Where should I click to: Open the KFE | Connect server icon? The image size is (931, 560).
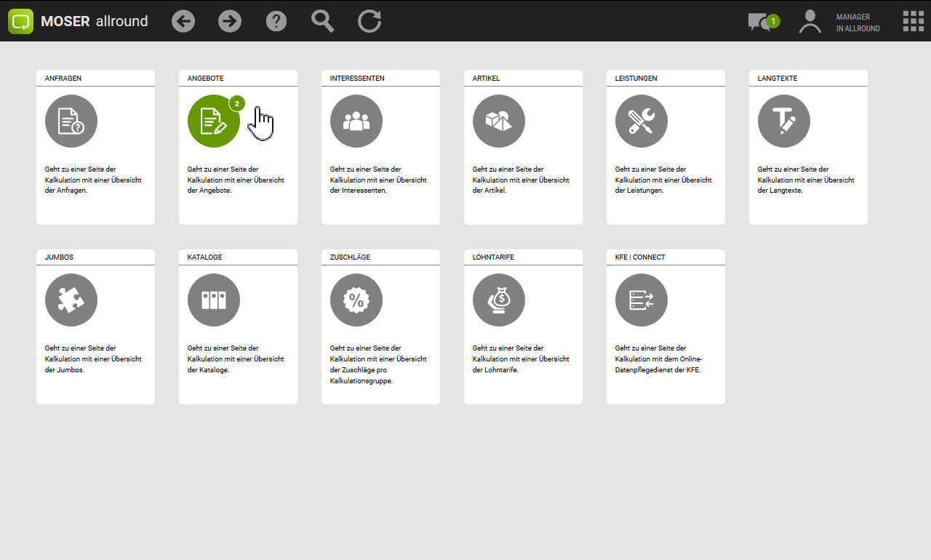click(x=642, y=300)
